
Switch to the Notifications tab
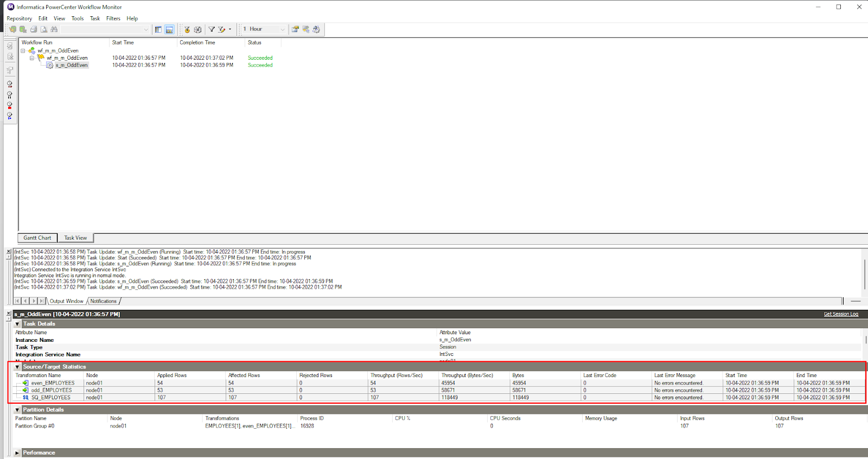[104, 301]
